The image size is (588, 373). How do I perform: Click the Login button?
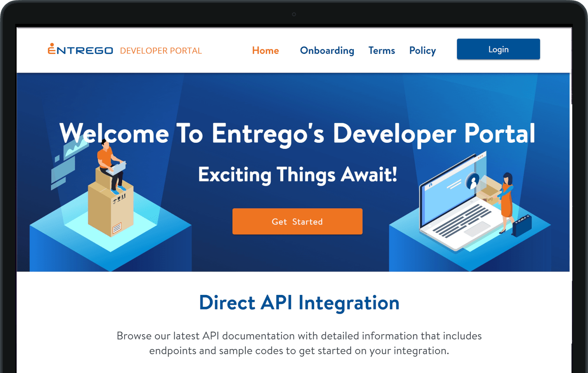[498, 49]
